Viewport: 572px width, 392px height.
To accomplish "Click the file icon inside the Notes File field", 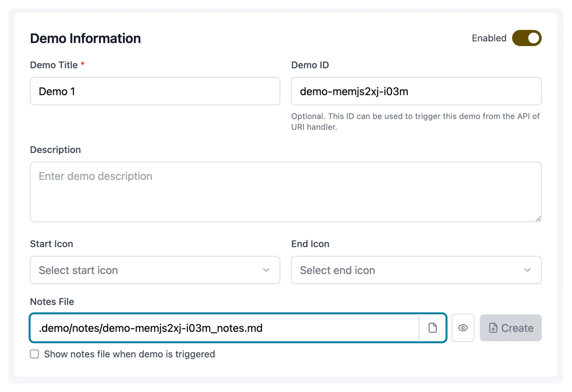I will (x=433, y=328).
